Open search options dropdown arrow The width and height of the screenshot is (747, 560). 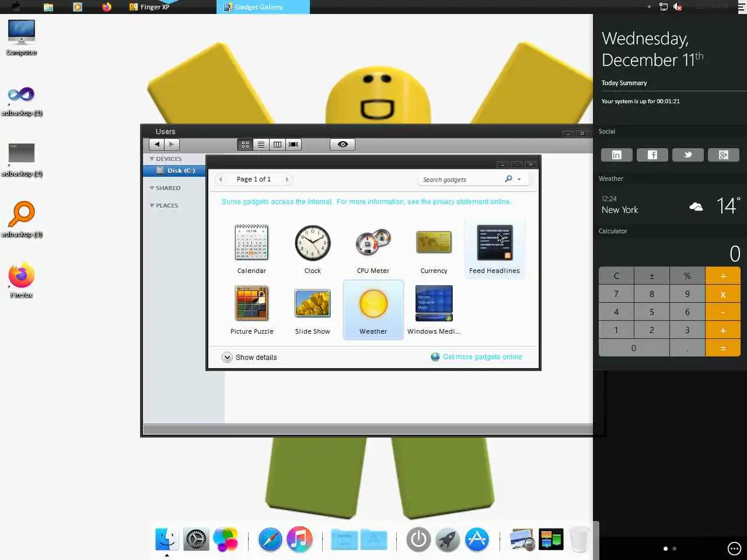519,180
